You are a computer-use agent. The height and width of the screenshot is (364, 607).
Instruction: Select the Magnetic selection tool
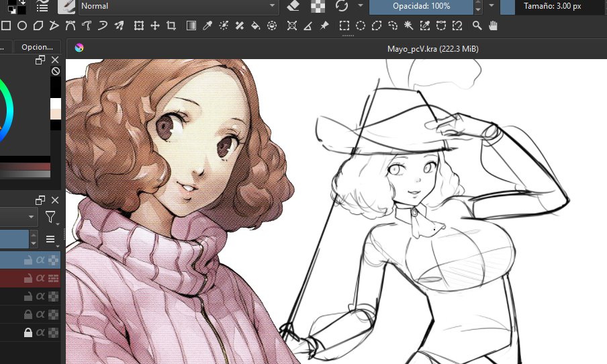pos(457,26)
